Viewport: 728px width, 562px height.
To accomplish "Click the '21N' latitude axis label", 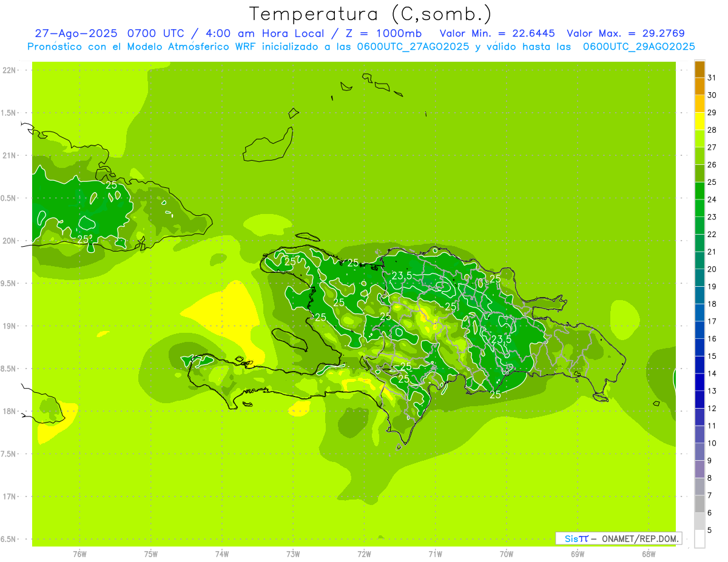I will (10, 156).
